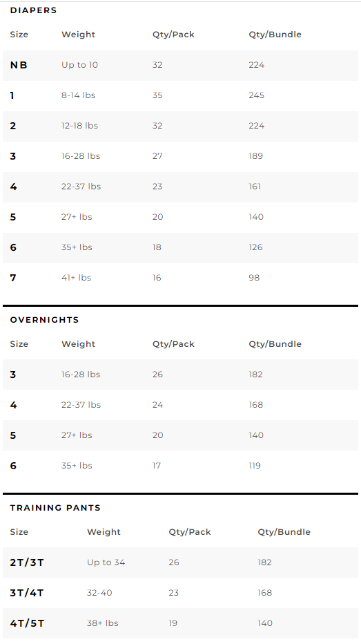This screenshot has height=644, width=361.
Task: Click the Overnights Size column header
Action: pyautogui.click(x=19, y=344)
